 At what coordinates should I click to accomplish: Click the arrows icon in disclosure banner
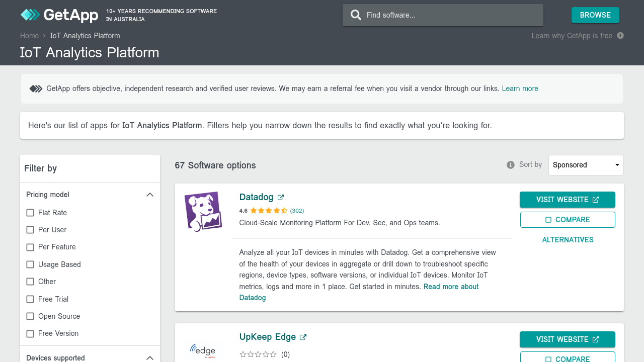(x=36, y=89)
